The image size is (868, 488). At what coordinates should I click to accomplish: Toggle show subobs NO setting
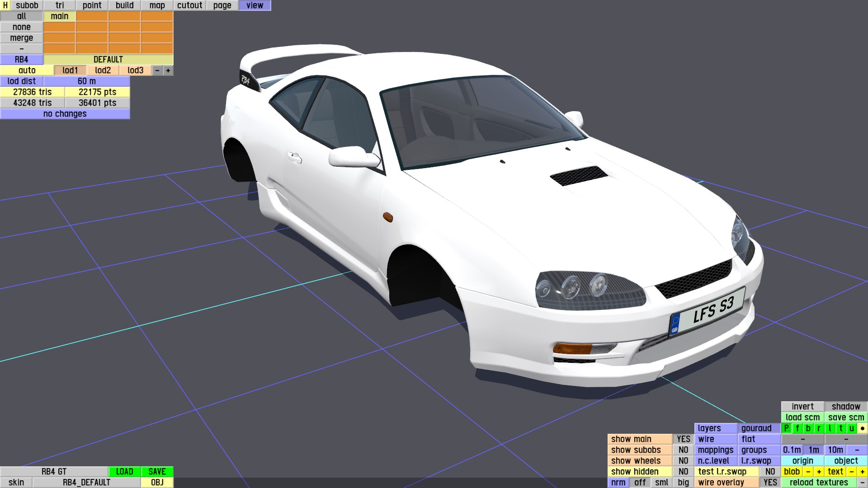683,450
